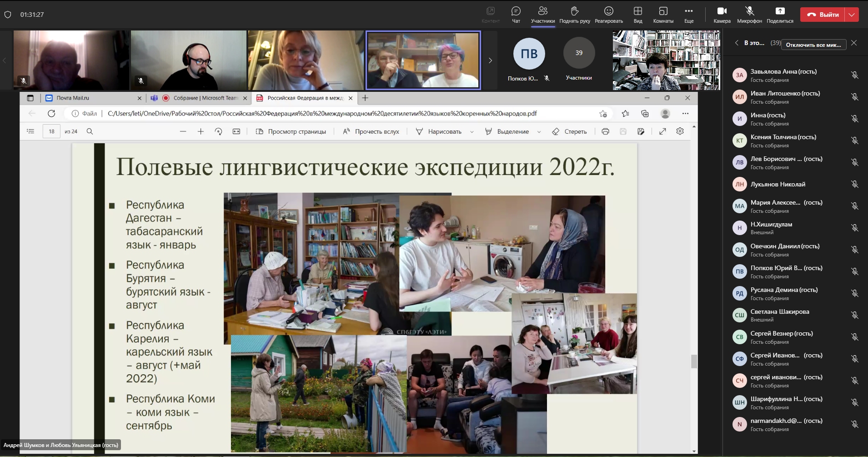
Task: Expand the Нарисовать tool options arrow
Action: tap(472, 132)
